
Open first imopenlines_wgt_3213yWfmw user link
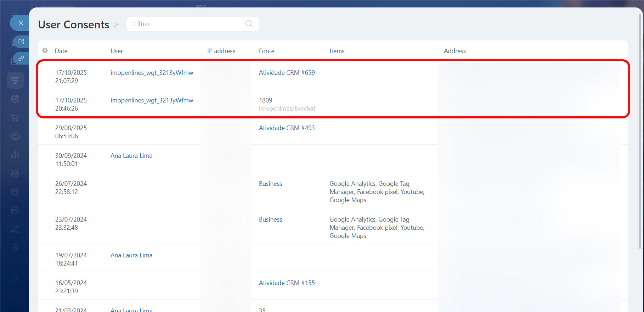pos(152,73)
